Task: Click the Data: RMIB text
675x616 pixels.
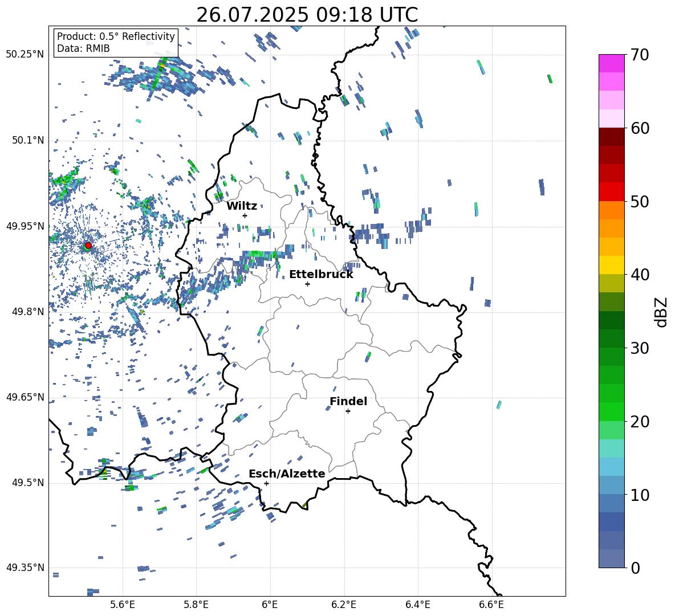Action: [83, 48]
